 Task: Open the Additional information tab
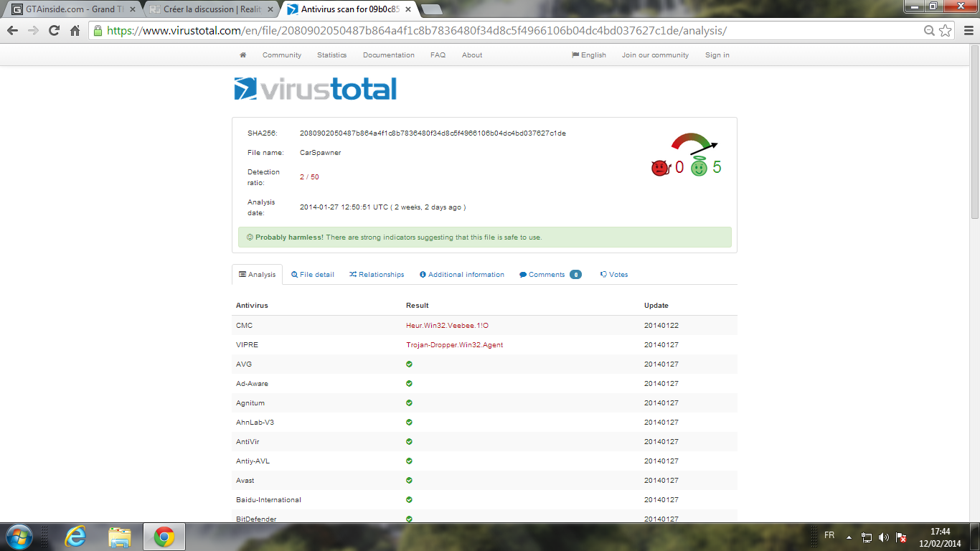click(x=462, y=275)
